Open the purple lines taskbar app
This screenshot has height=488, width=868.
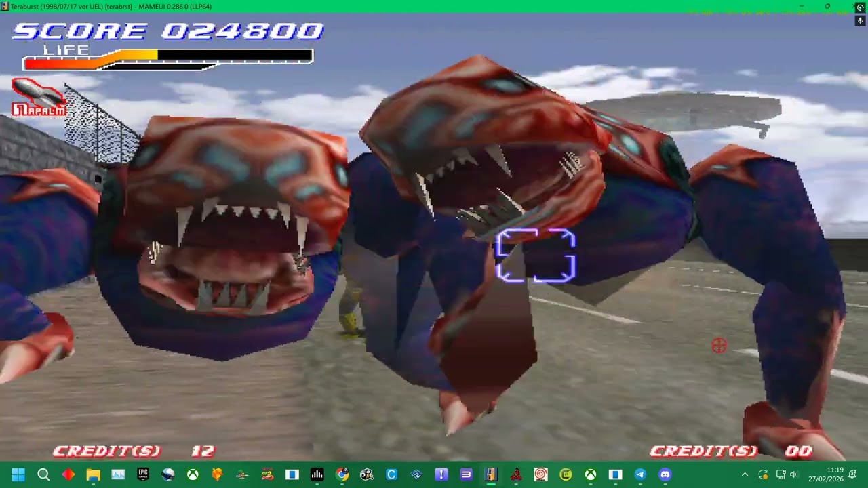click(466, 474)
